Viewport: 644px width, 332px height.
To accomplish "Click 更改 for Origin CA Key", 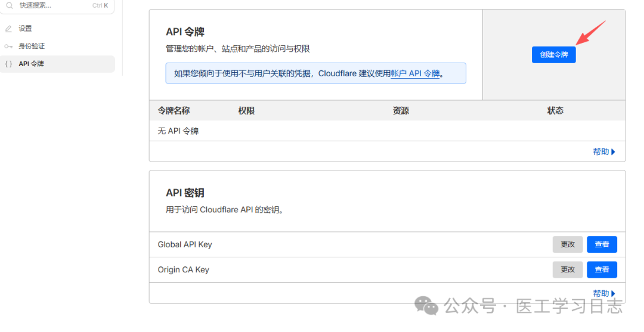I will coord(568,269).
